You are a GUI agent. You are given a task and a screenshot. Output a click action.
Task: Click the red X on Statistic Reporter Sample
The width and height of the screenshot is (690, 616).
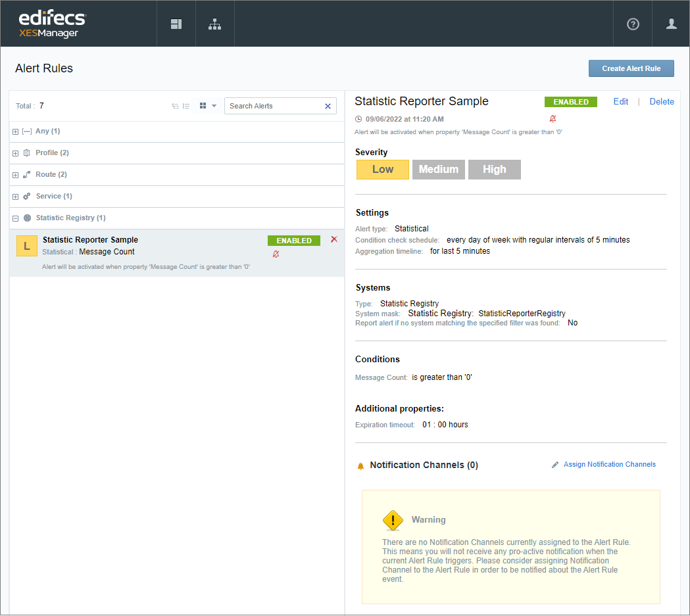pyautogui.click(x=334, y=239)
